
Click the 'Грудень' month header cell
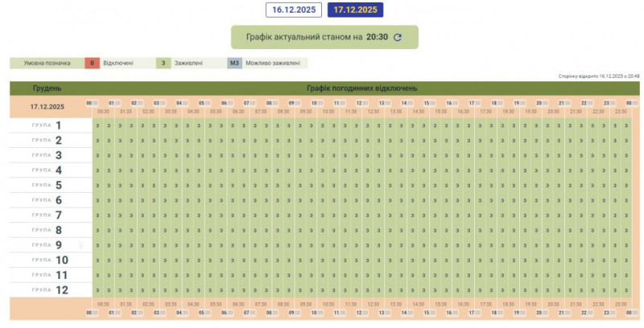click(47, 88)
